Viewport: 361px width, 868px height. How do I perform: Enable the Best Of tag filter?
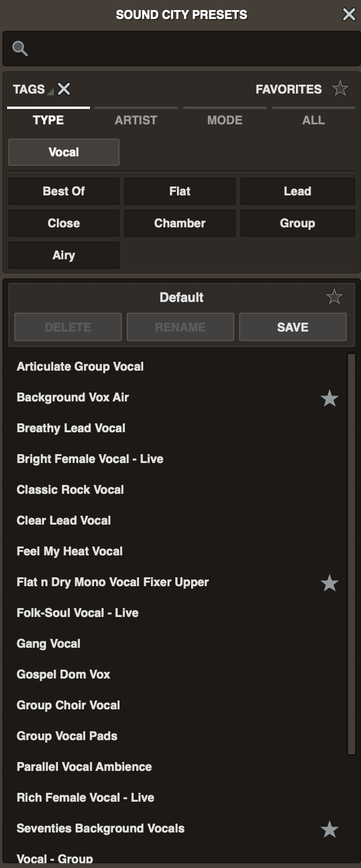click(x=64, y=191)
